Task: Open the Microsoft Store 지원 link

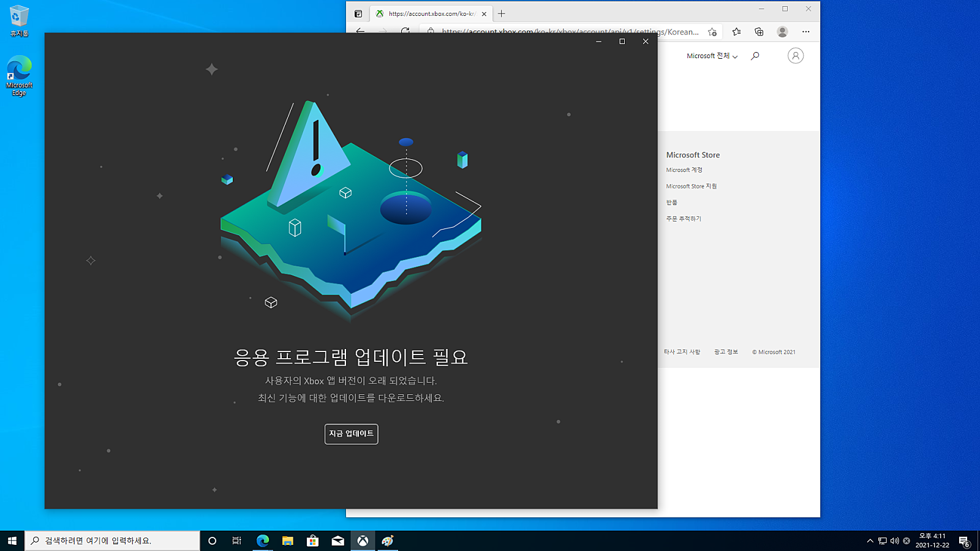Action: [692, 186]
